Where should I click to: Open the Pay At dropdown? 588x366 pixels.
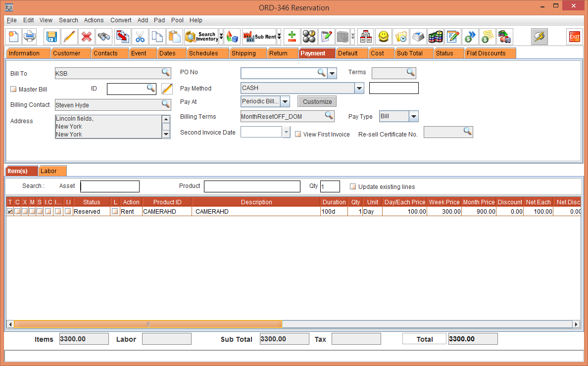pyautogui.click(x=285, y=102)
